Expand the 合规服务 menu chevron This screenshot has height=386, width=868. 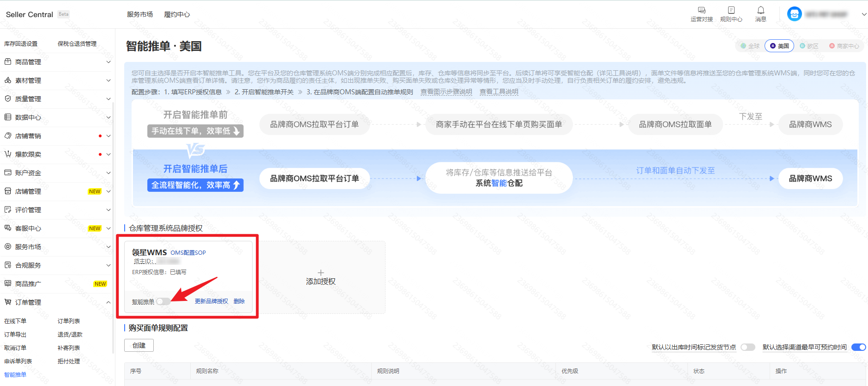point(108,265)
